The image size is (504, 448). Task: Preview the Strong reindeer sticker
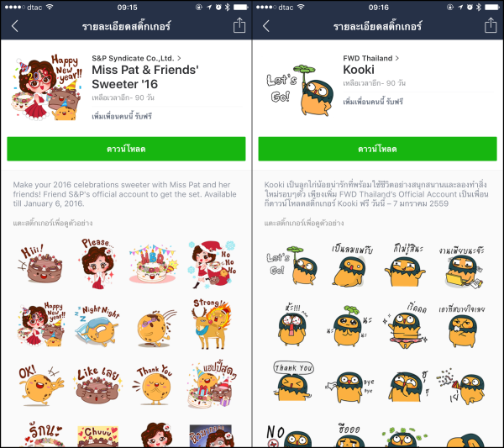211,324
